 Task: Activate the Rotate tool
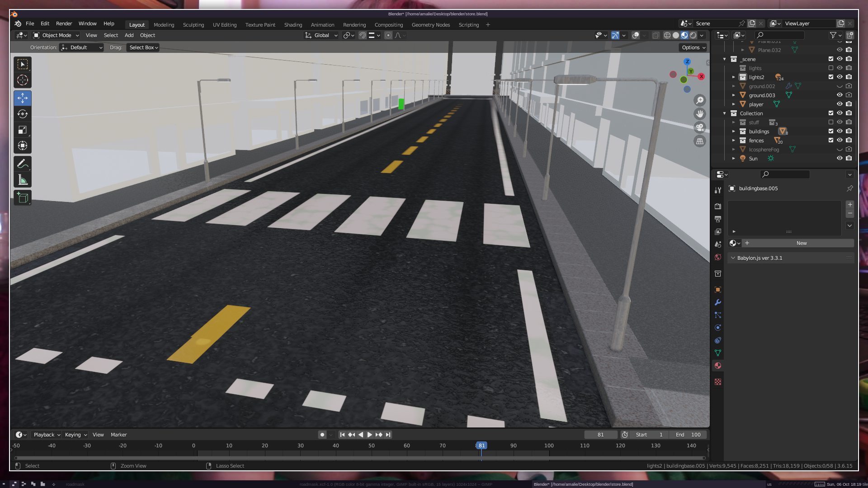[x=23, y=114]
